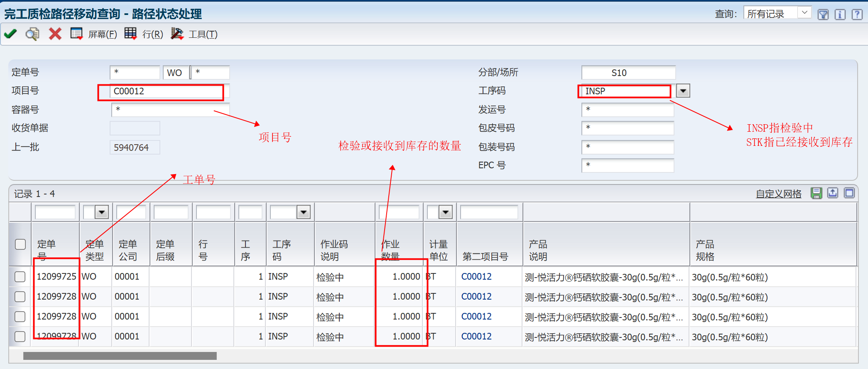Image resolution: width=868 pixels, height=369 pixels.
Task: Expand the 查询 所有记录 dropdown
Action: 804,12
